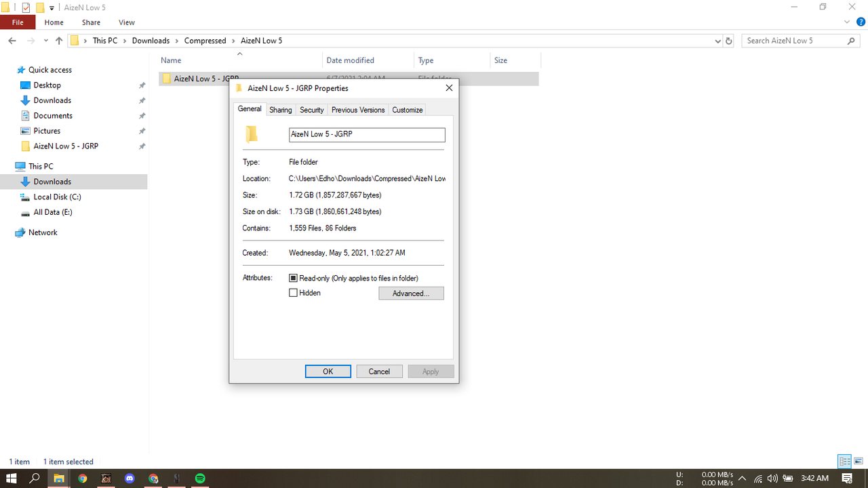Click File Explorer taskbar icon

coord(59,479)
